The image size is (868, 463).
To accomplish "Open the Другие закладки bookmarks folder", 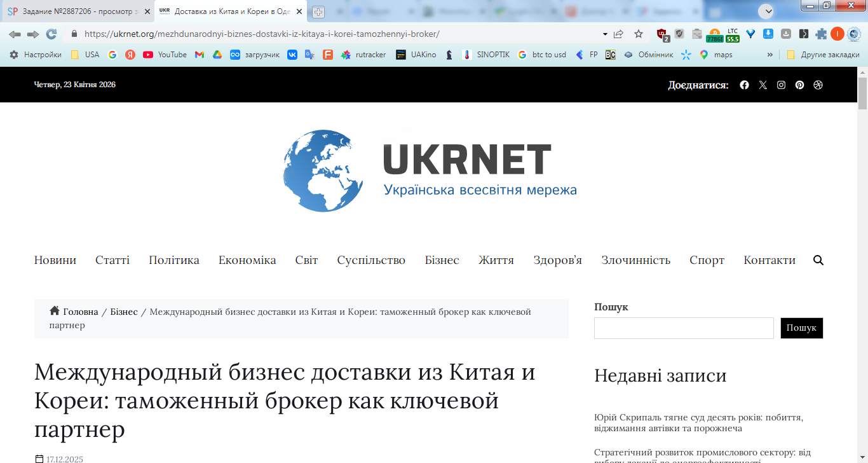I will 823,55.
